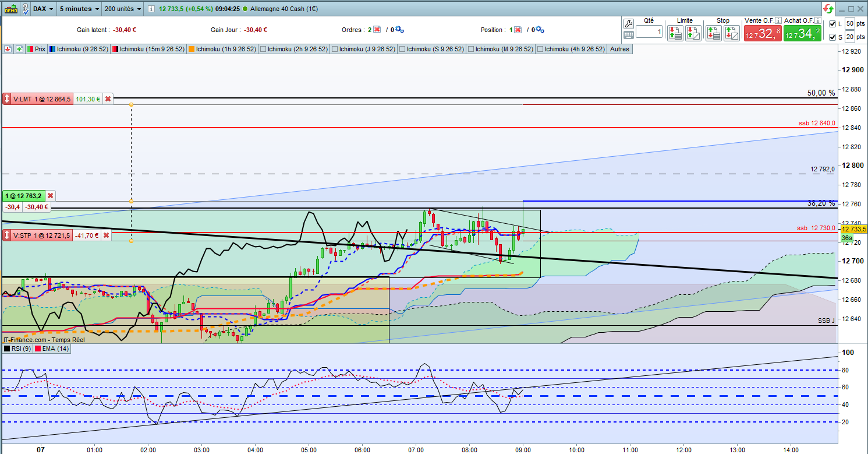This screenshot has height=454, width=868.
Task: Click the wrench trading settings icon
Action: pos(628,24)
